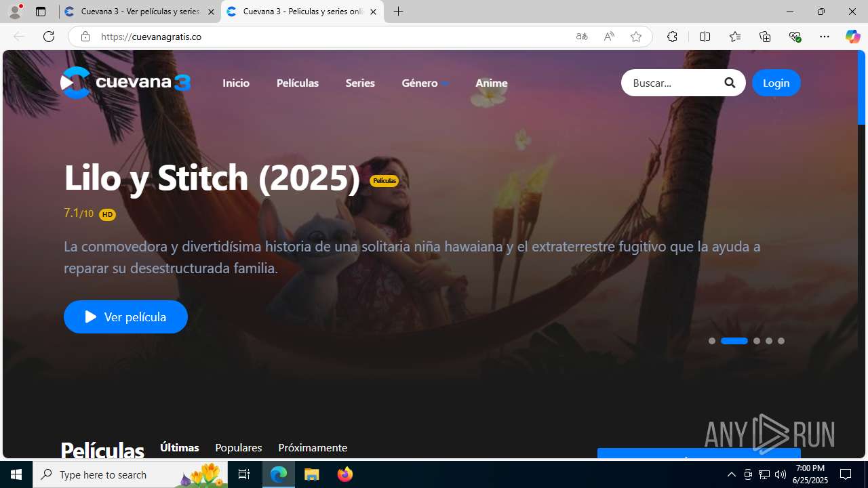
Task: Click the Windows taskbar search box
Action: point(130,474)
